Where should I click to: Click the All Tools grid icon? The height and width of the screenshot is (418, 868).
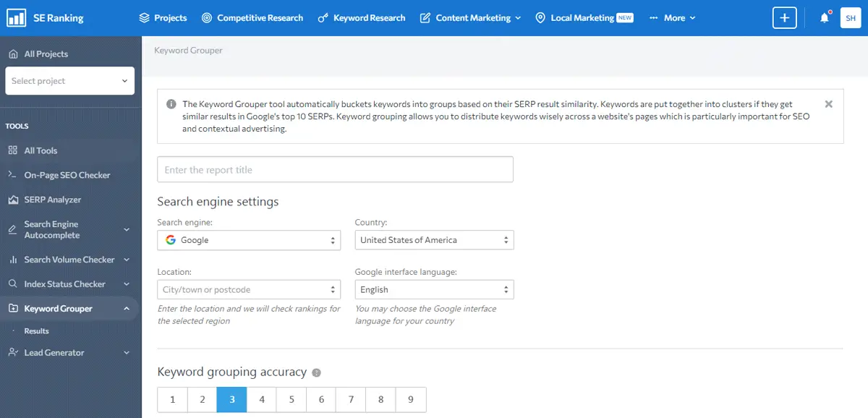[12, 150]
